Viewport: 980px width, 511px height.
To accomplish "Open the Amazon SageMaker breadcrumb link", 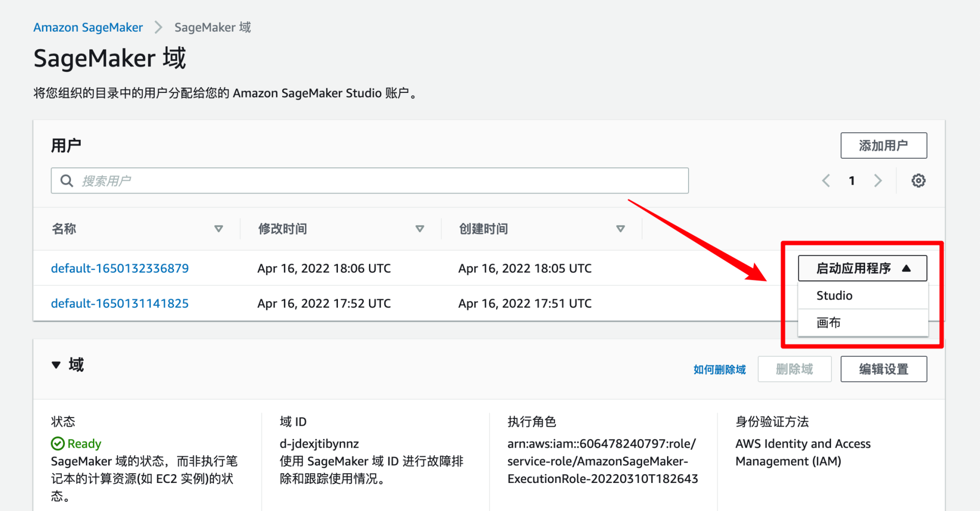I will point(88,28).
